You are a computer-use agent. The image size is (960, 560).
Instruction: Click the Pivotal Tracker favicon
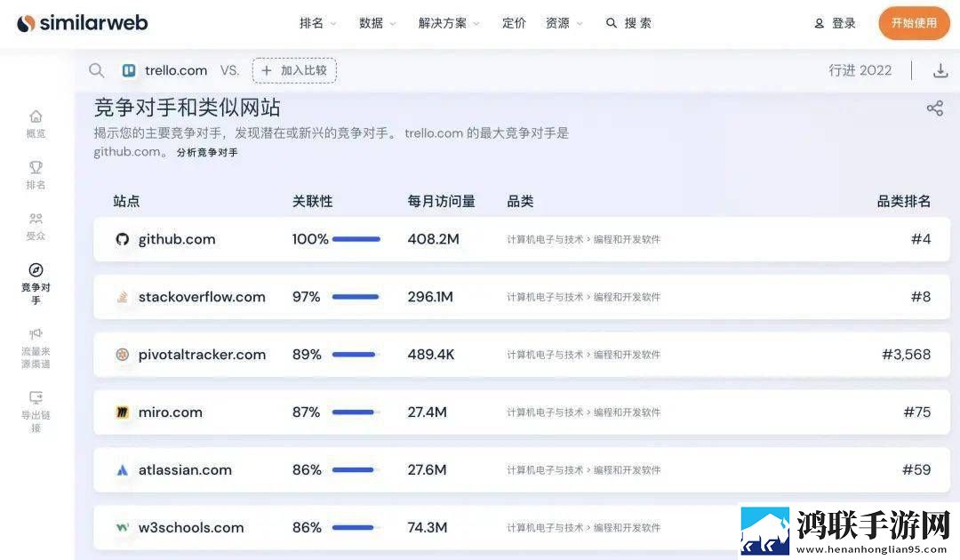[123, 355]
